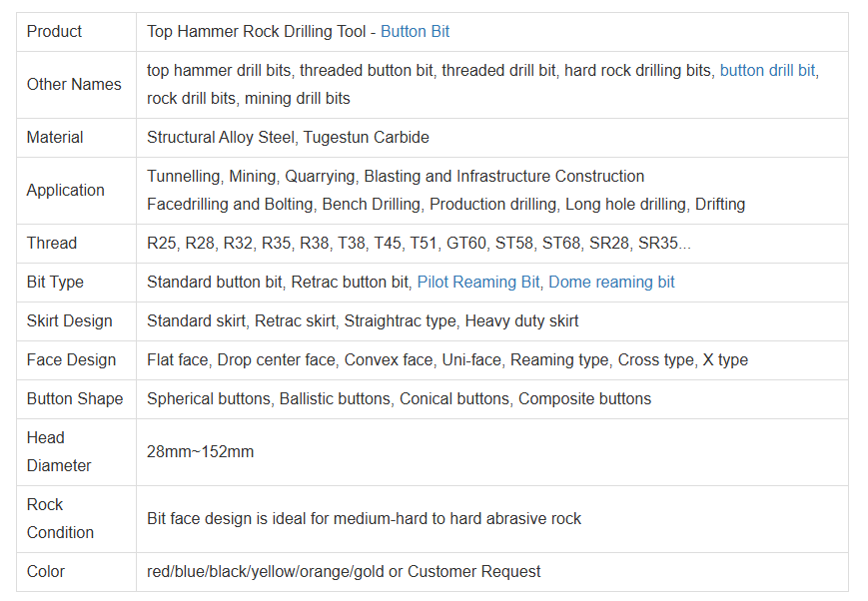Select the Application row label

click(x=65, y=191)
